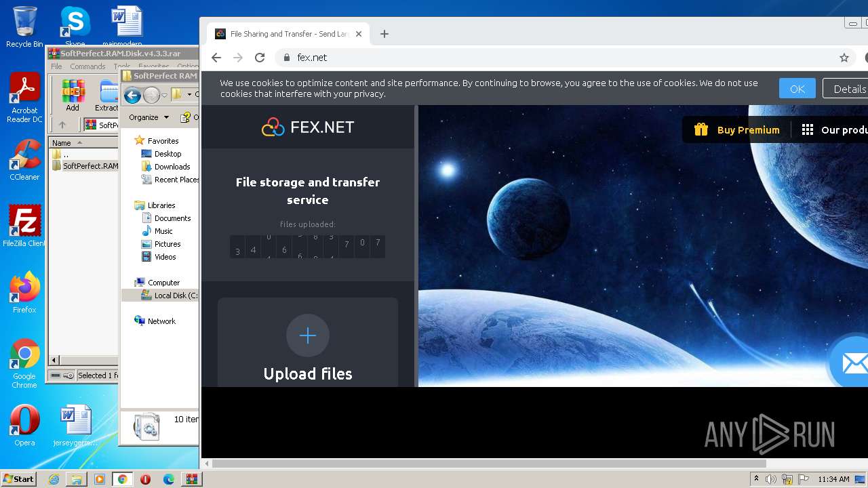The image size is (868, 488).
Task: Open Acrobat Reader DC desktop icon
Action: point(24,98)
